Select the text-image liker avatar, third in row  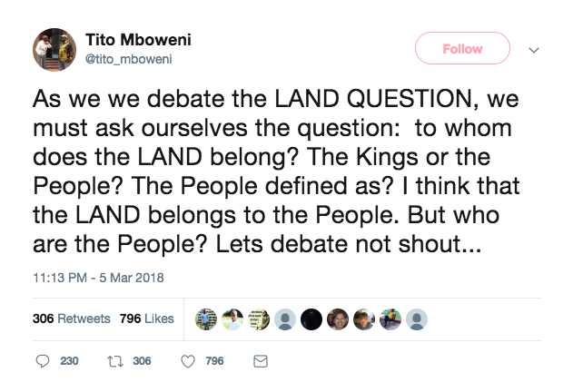[259, 318]
